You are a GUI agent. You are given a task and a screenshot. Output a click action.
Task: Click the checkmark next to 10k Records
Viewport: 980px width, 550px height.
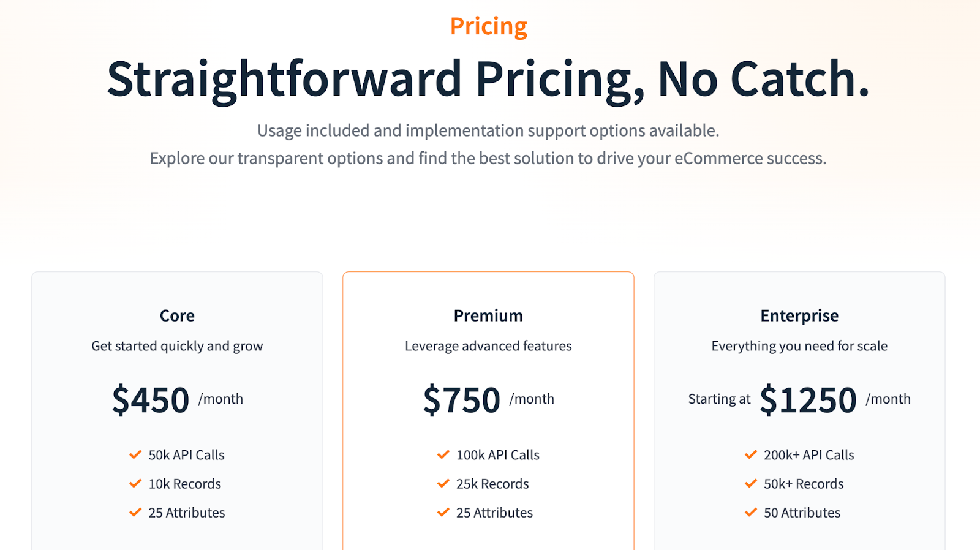[135, 483]
